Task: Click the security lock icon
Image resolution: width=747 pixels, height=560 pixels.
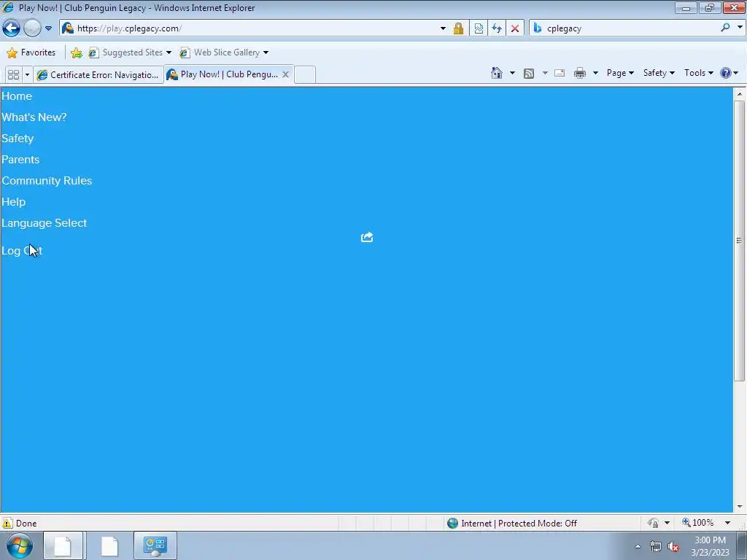Action: pyautogui.click(x=458, y=28)
